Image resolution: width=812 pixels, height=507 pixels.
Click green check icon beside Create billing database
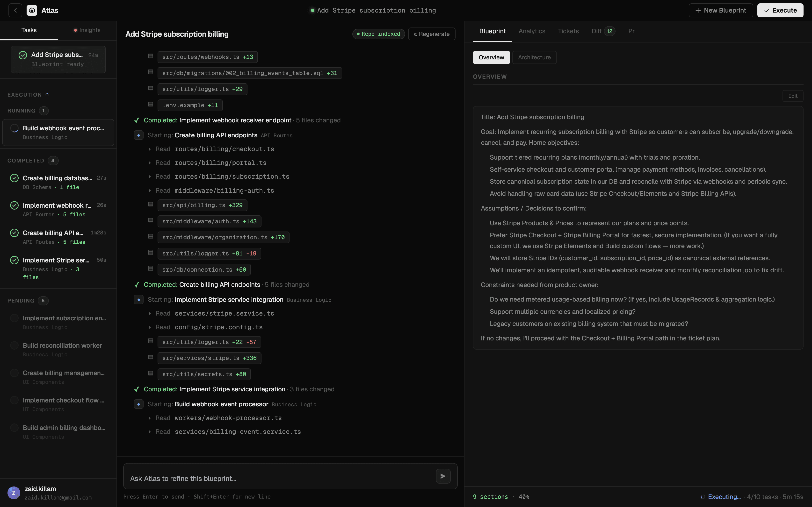(14, 178)
